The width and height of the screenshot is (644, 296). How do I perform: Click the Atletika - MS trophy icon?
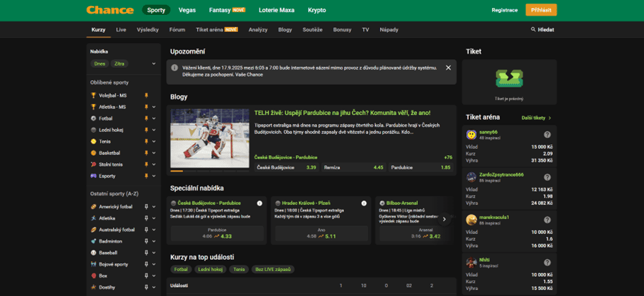(93, 107)
